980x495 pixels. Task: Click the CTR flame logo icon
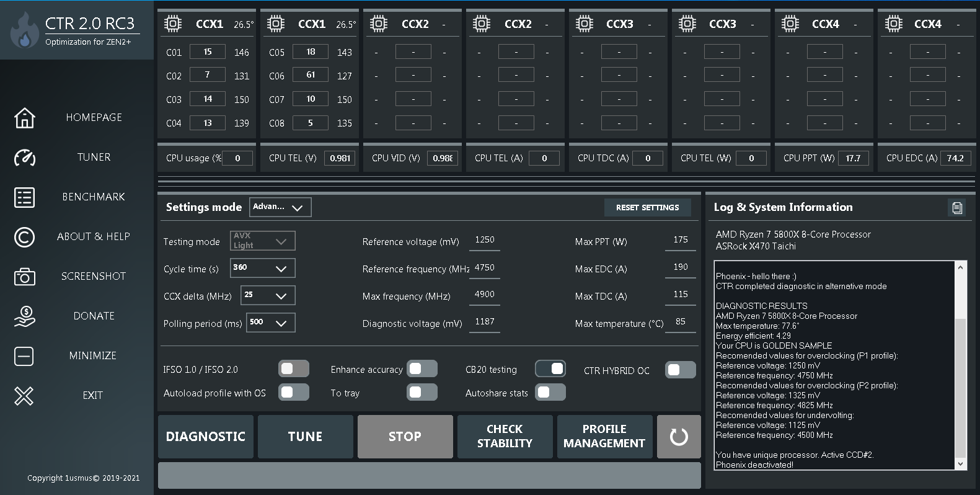[24, 31]
